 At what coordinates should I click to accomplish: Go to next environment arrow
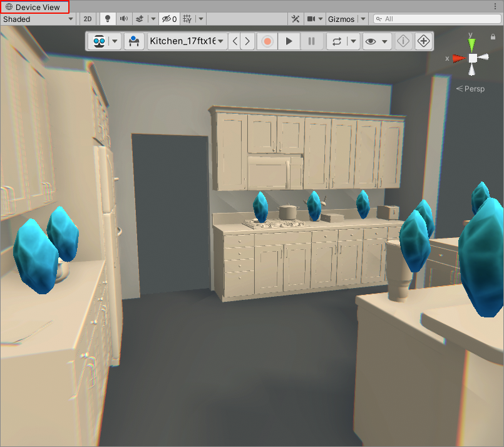click(x=248, y=41)
